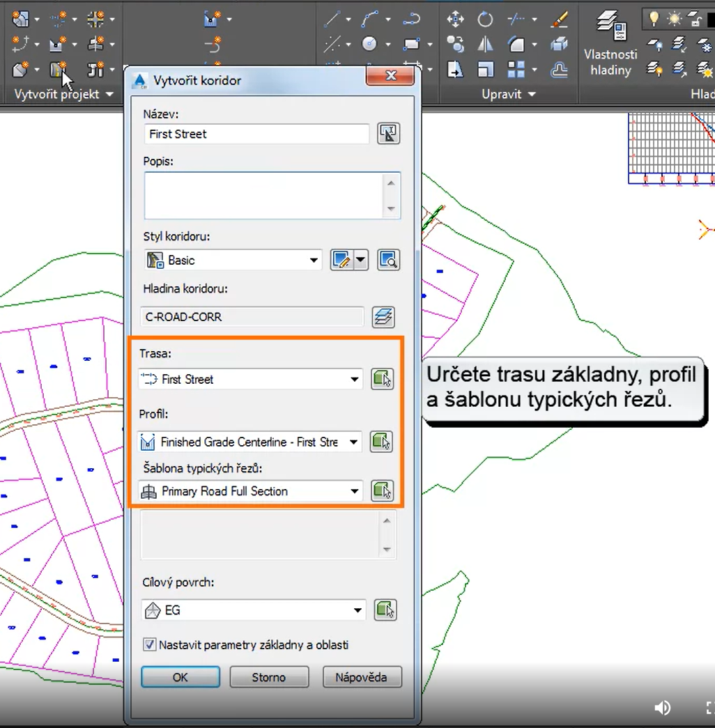This screenshot has height=728, width=715.
Task: Select the Rotate tool in the ribbon
Action: 485,20
